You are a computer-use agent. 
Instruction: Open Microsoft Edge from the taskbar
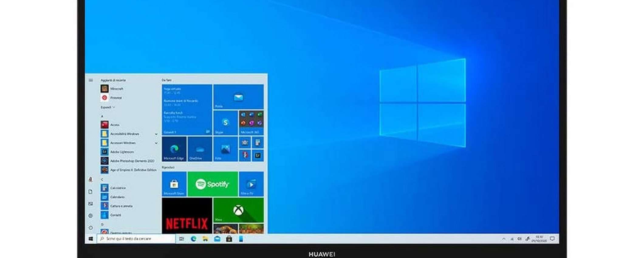coord(194,239)
